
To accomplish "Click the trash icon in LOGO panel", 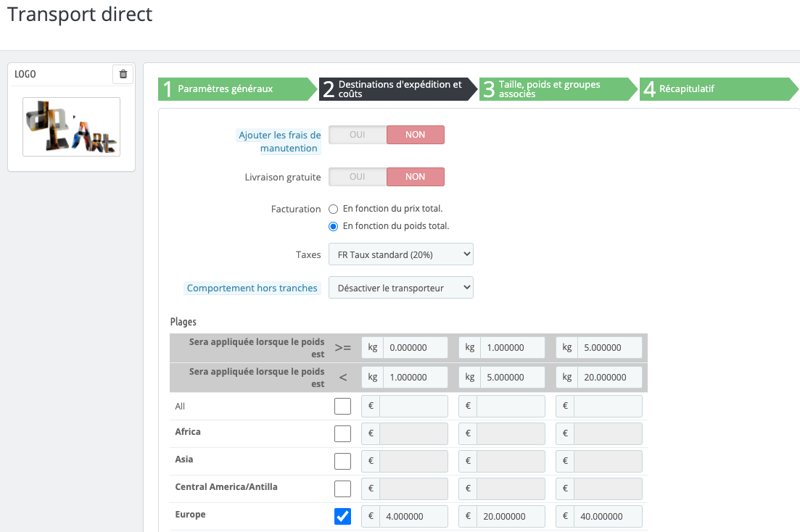I will pyautogui.click(x=123, y=74).
